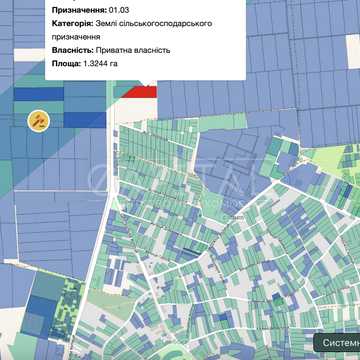Click the Призначення: 01.03 text
The height and width of the screenshot is (360, 360).
pyautogui.click(x=90, y=10)
